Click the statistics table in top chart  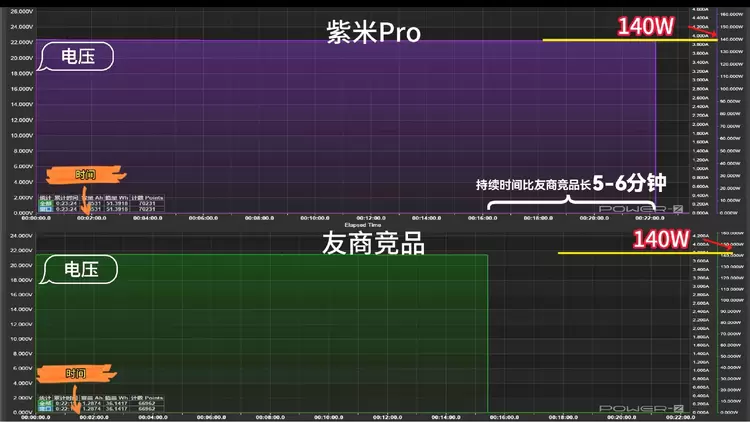pos(100,203)
